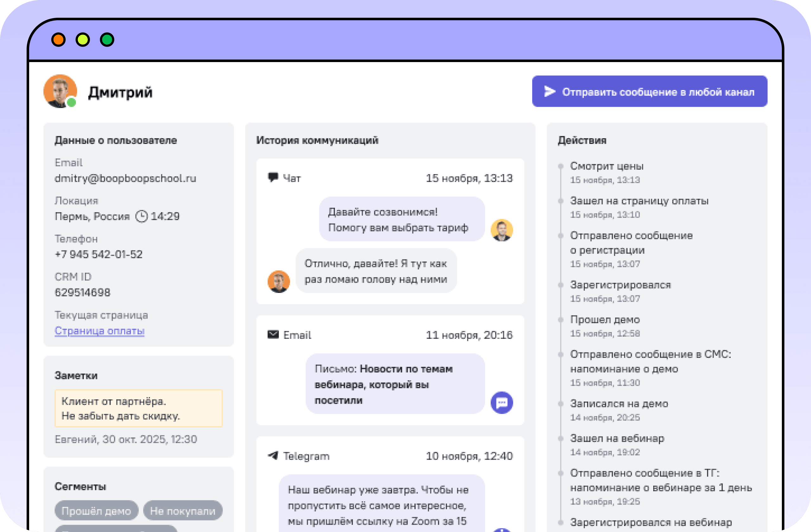The image size is (811, 532).
Task: Click the paper plane Telegram icon
Action: (273, 455)
